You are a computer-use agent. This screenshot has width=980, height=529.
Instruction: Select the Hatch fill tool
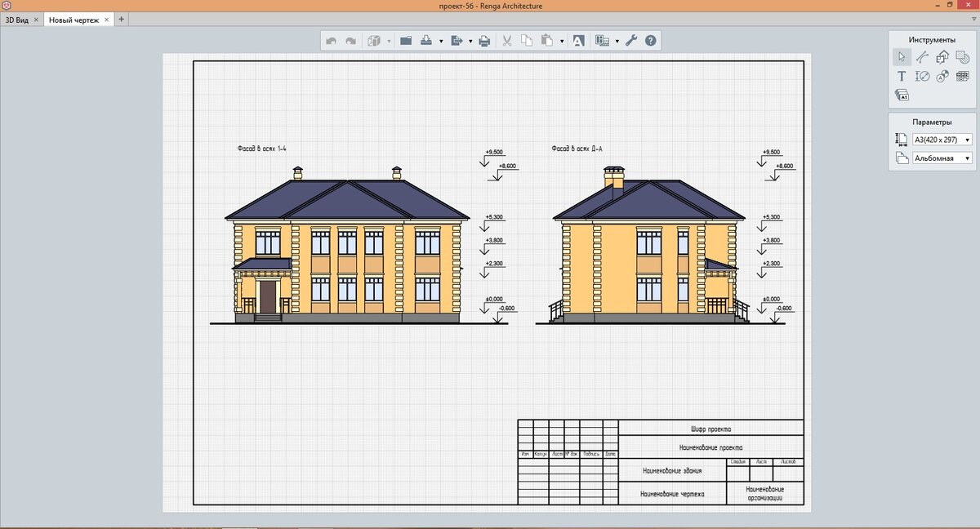coord(963,57)
